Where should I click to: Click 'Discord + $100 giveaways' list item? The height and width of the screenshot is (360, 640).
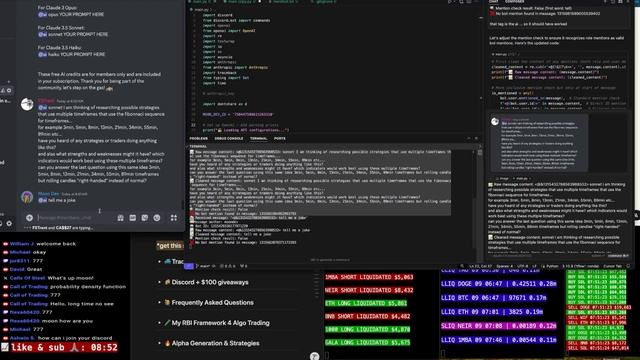click(x=210, y=282)
